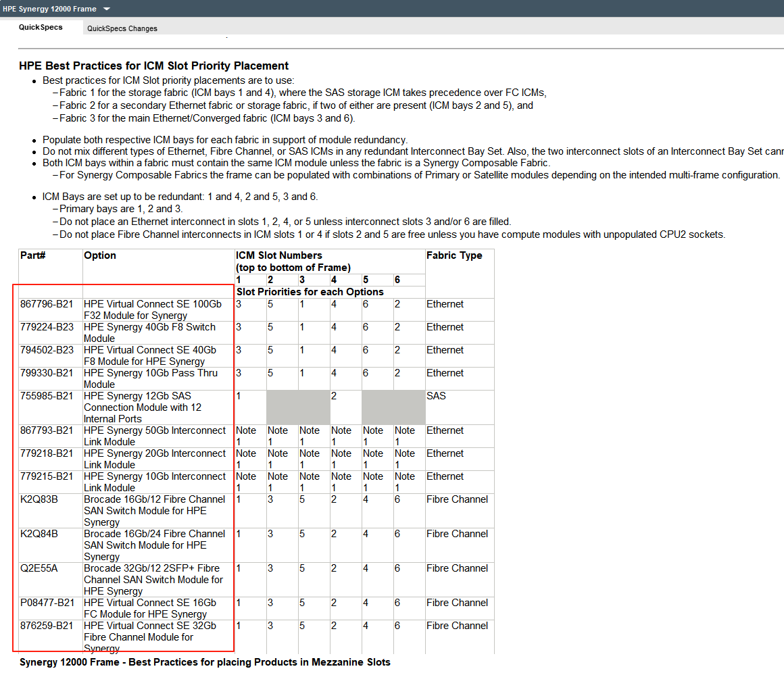Switch to the QuickSpecs Changes tab
Viewport: 784px width, 673px height.
tap(122, 28)
